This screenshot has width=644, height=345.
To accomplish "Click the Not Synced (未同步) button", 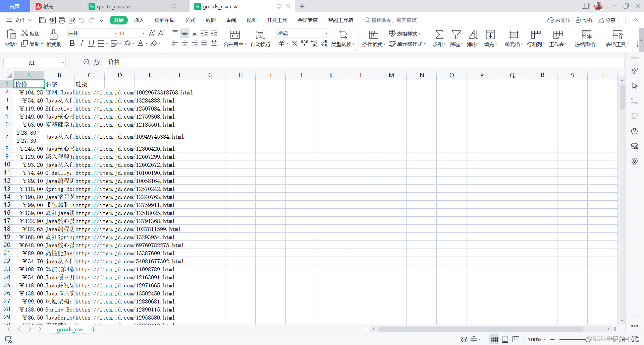I will [559, 20].
